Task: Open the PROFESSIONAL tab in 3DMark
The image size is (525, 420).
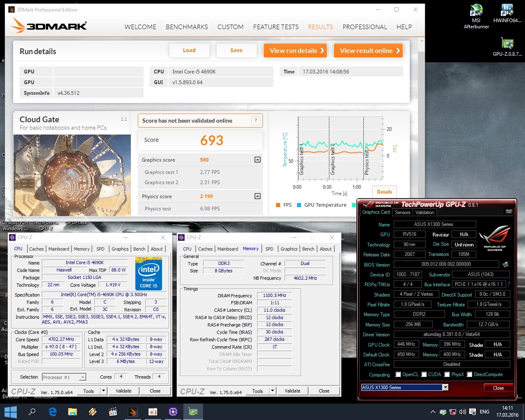Action: [365, 27]
